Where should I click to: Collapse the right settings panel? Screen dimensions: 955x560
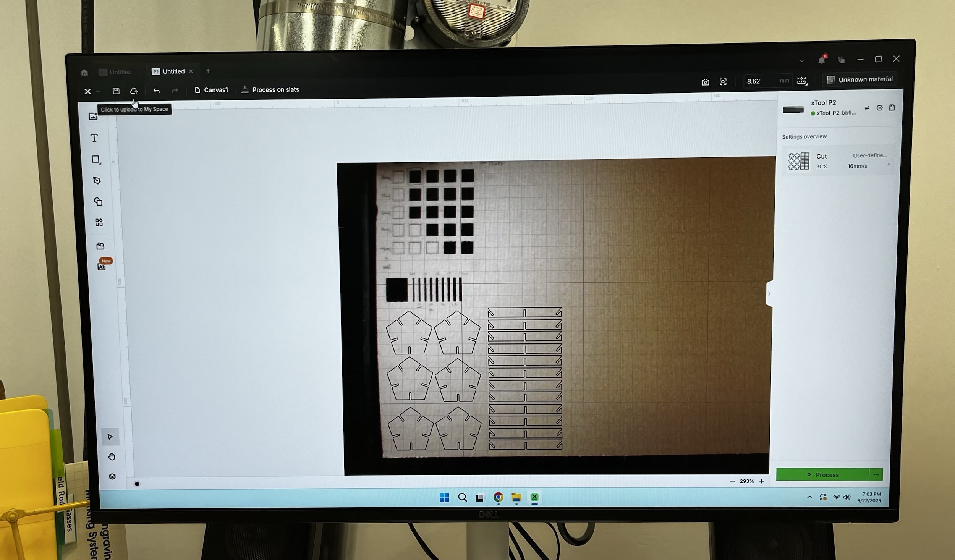point(769,293)
